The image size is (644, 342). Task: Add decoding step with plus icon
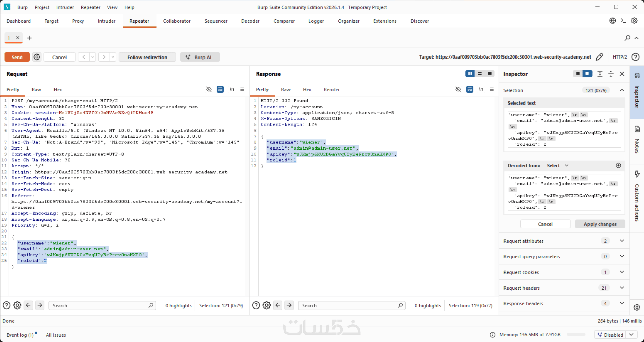[618, 165]
